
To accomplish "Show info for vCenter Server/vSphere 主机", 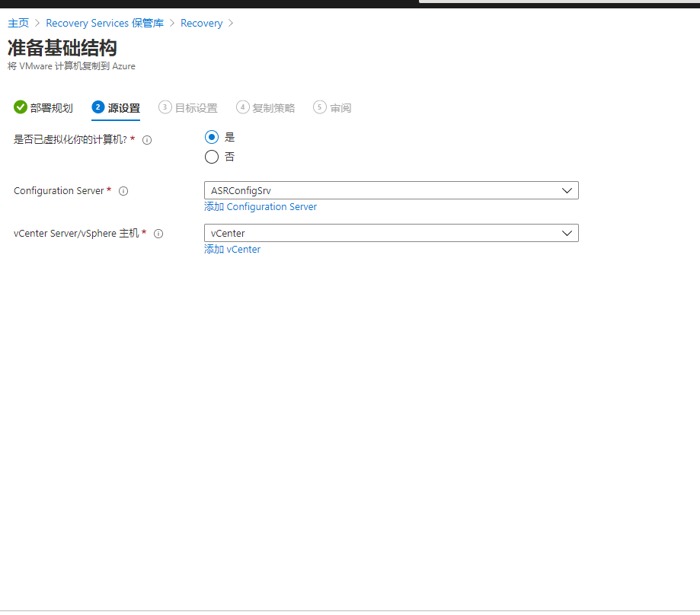I will [x=158, y=234].
